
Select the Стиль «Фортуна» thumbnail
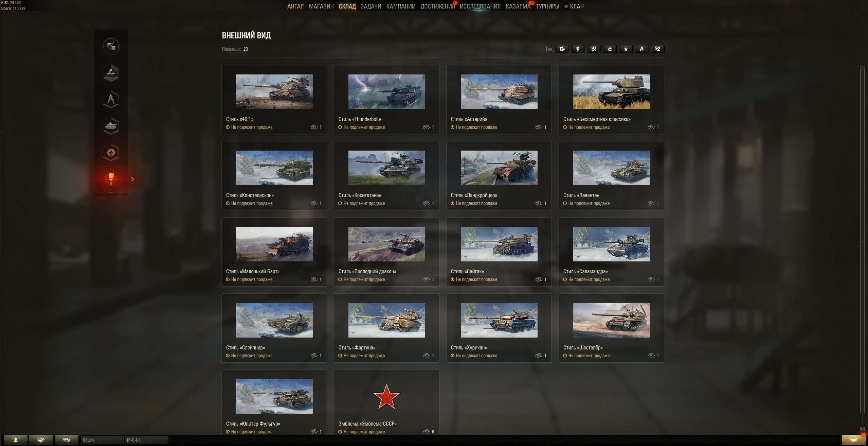point(387,320)
